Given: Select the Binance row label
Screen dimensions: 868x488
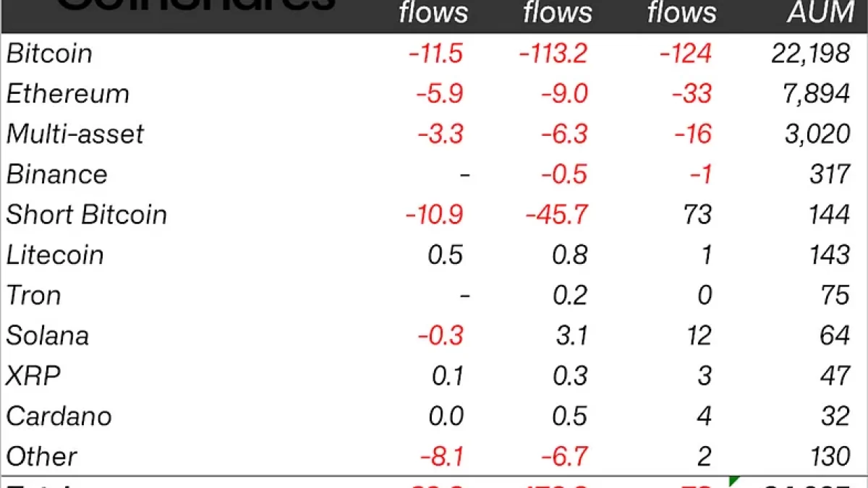Looking at the screenshot, I should click(56, 175).
